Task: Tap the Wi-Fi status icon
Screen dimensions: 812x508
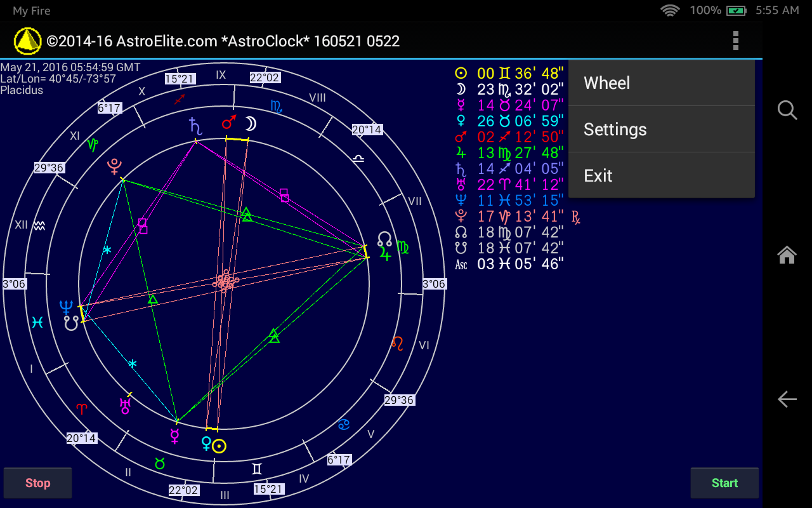Action: [669, 10]
